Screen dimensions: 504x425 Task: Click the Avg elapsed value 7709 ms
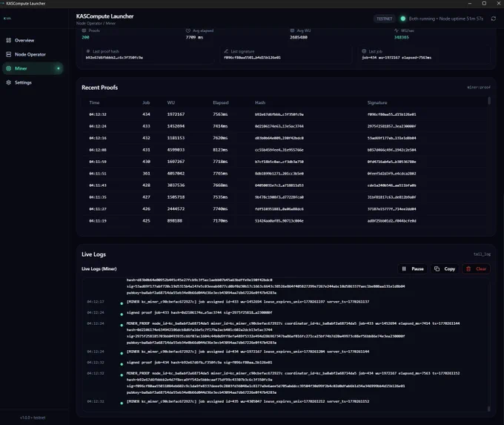click(194, 37)
